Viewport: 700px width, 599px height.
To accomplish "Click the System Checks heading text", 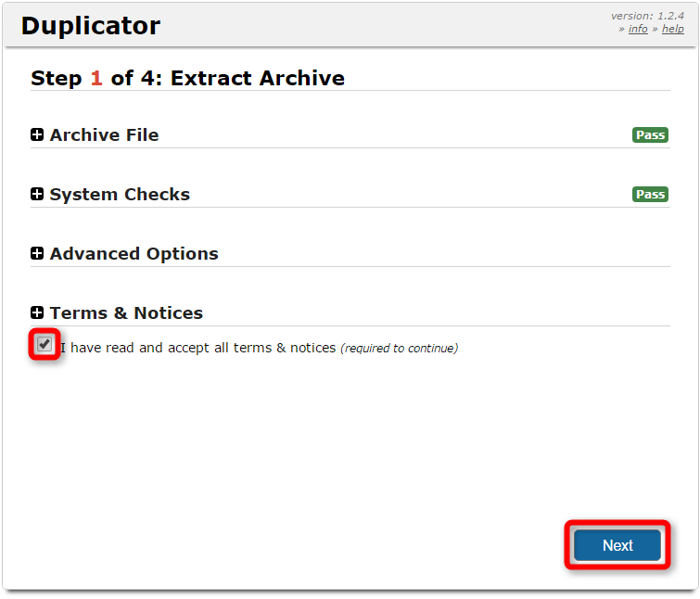I will tap(120, 194).
